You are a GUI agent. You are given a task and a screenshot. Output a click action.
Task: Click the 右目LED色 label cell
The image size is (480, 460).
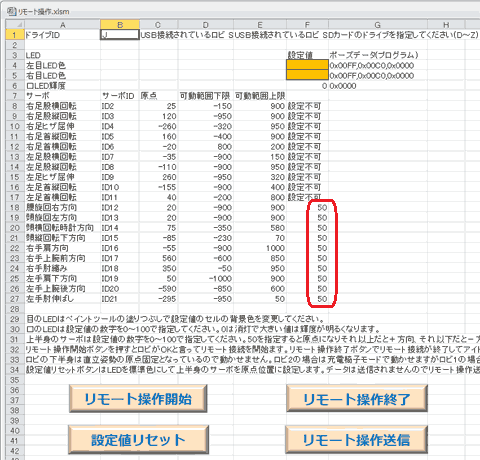(62, 75)
